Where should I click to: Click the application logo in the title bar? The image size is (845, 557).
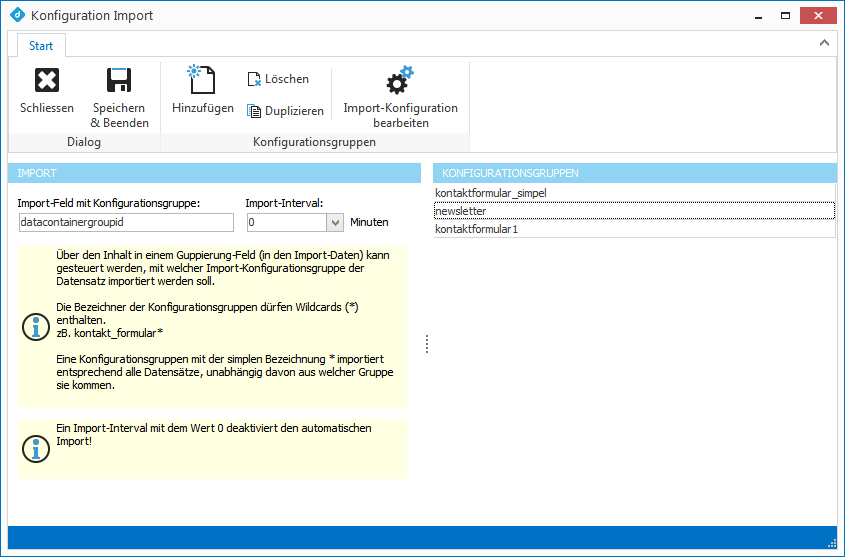16,16
